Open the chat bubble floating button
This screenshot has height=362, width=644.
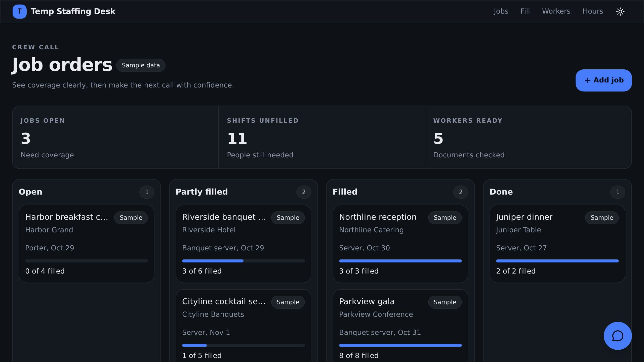click(618, 336)
